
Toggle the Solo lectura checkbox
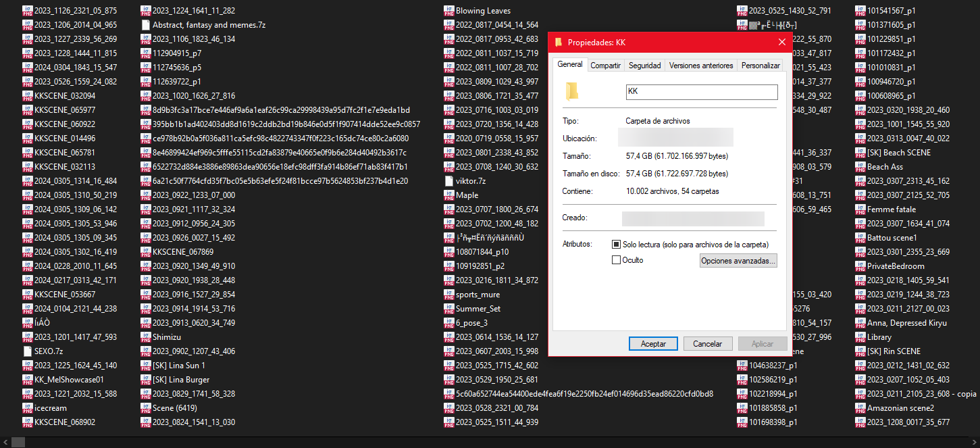(616, 244)
